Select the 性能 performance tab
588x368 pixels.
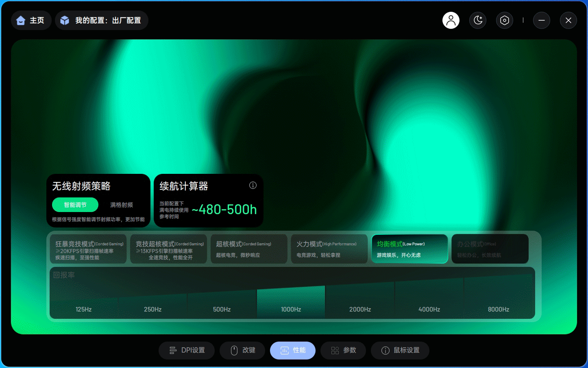pyautogui.click(x=293, y=350)
